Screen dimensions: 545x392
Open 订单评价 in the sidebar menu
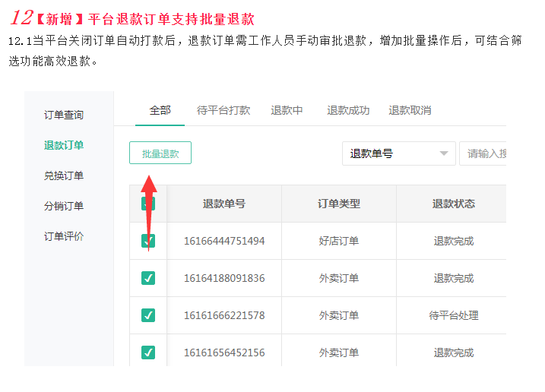[x=64, y=236]
